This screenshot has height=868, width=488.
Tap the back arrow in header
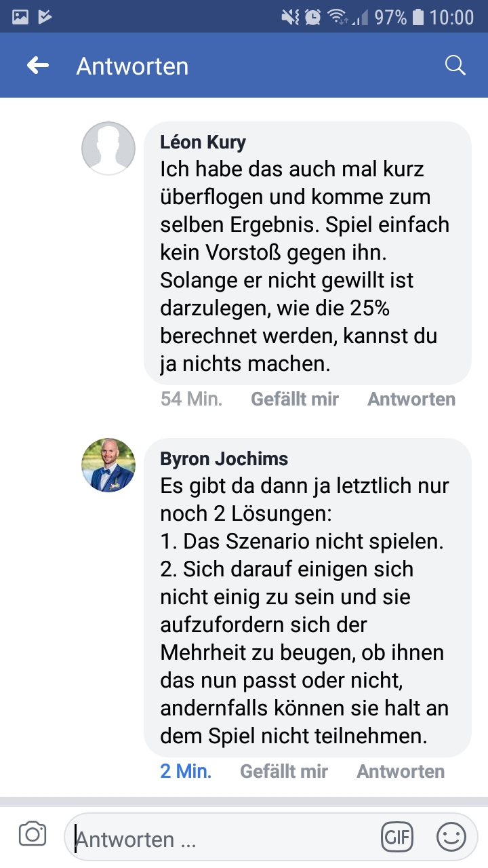[38, 66]
